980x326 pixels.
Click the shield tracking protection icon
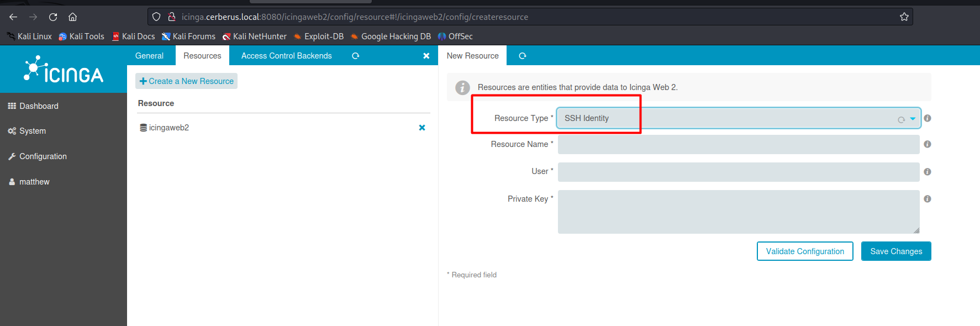point(156,17)
